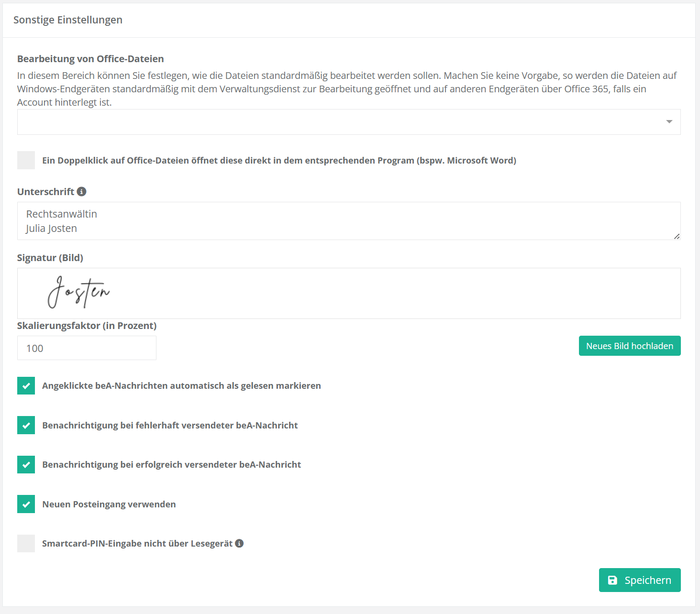Viewport: 700px width, 614px height.
Task: Enable the Doppelklick auf Office-Dateien checkbox
Action: click(26, 160)
